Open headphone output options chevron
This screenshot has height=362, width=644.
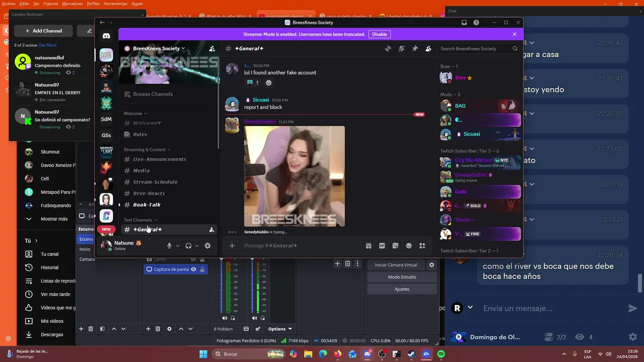197,246
